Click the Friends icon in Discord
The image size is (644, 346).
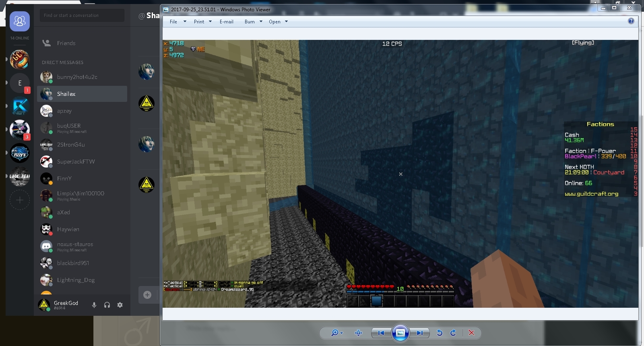coord(47,43)
